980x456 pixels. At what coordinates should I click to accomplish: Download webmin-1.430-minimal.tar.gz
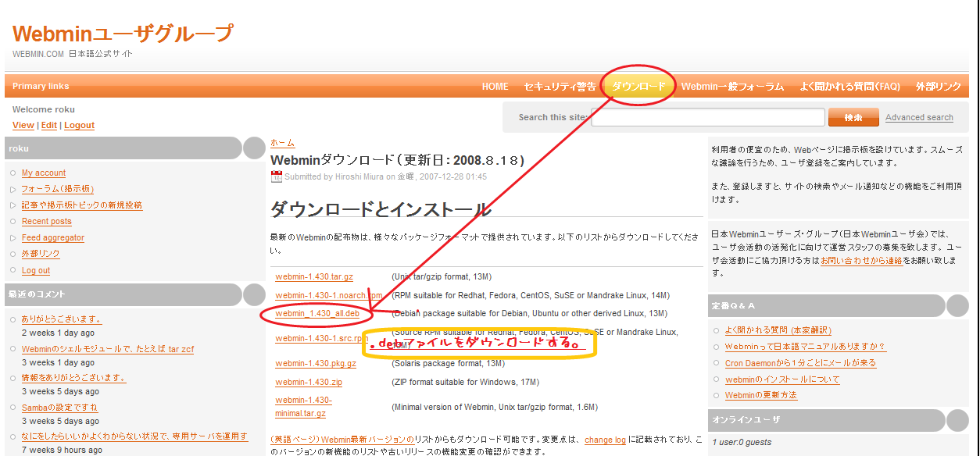(x=303, y=407)
